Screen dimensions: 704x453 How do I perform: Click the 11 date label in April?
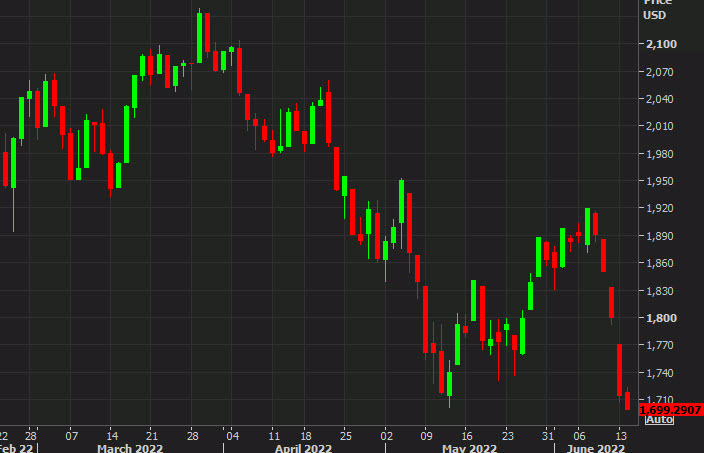coord(274,436)
